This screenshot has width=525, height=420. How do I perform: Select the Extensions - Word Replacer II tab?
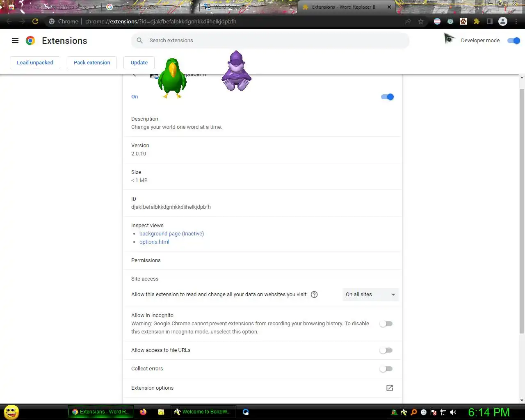coord(343,7)
